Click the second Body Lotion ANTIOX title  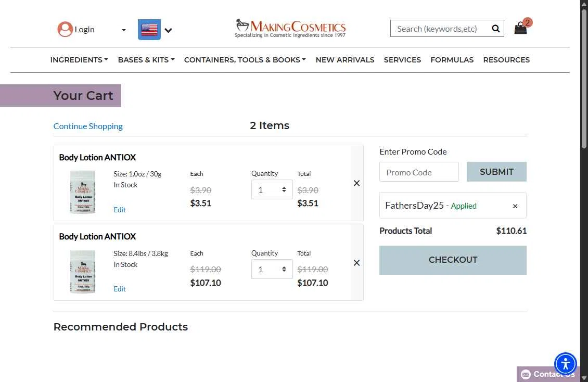tap(97, 237)
